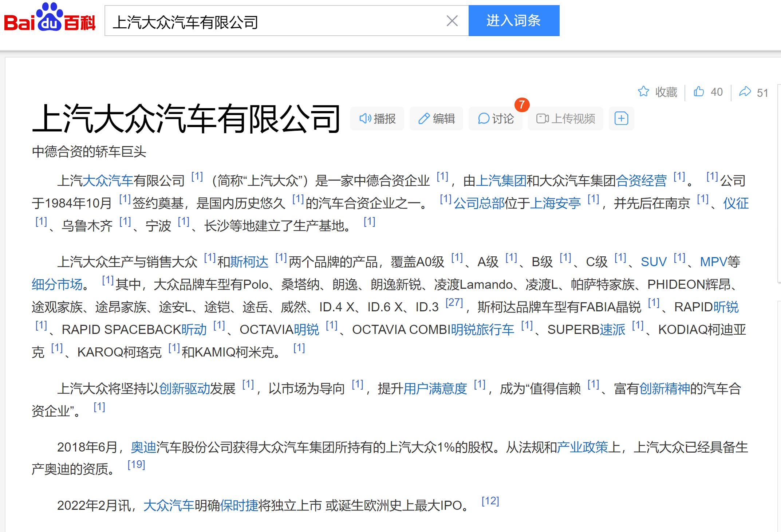Open the 用户满意度 link
781x532 pixels.
pyautogui.click(x=435, y=389)
